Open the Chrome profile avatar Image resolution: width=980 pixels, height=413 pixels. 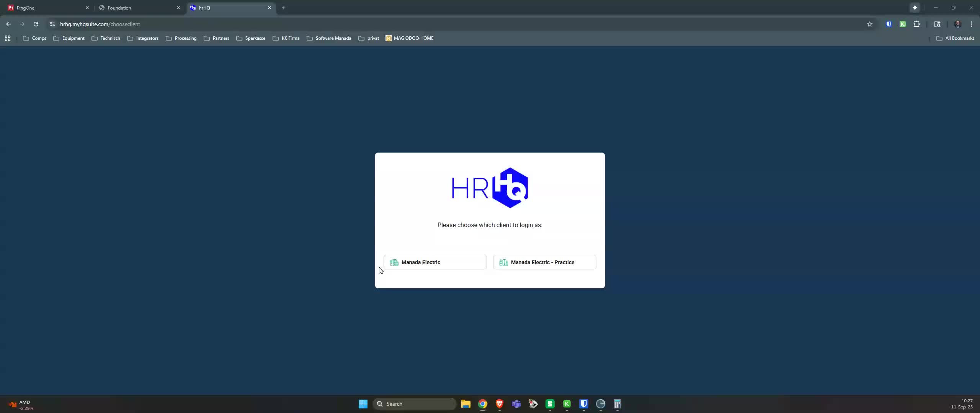tap(958, 24)
